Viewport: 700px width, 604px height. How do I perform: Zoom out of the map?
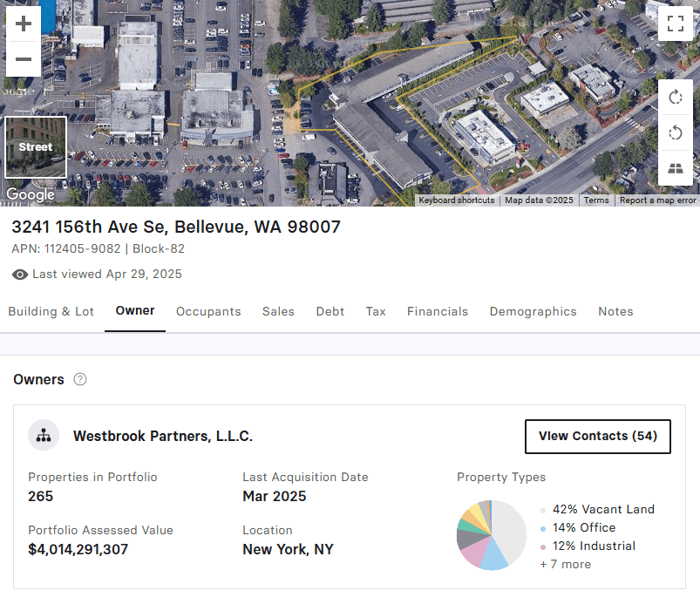coord(24,59)
